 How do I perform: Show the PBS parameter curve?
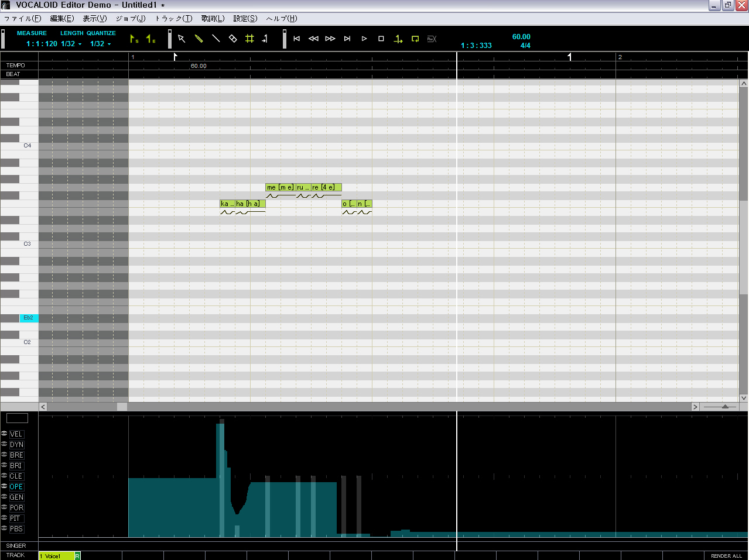16,529
